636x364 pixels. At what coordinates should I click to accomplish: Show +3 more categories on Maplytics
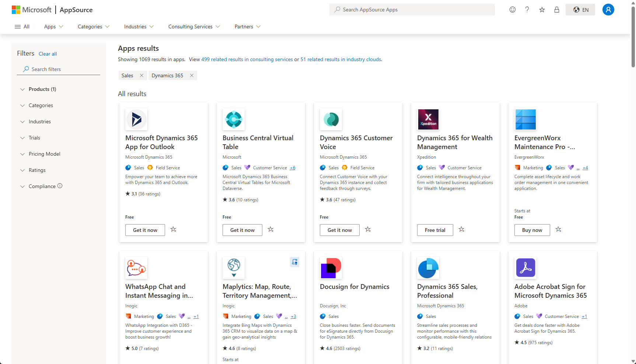pyautogui.click(x=293, y=317)
